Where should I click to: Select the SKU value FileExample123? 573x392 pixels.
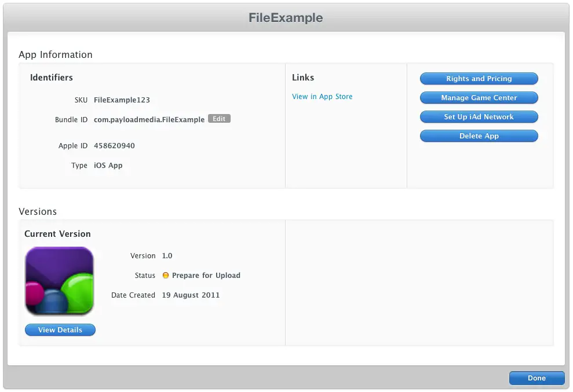tap(122, 100)
